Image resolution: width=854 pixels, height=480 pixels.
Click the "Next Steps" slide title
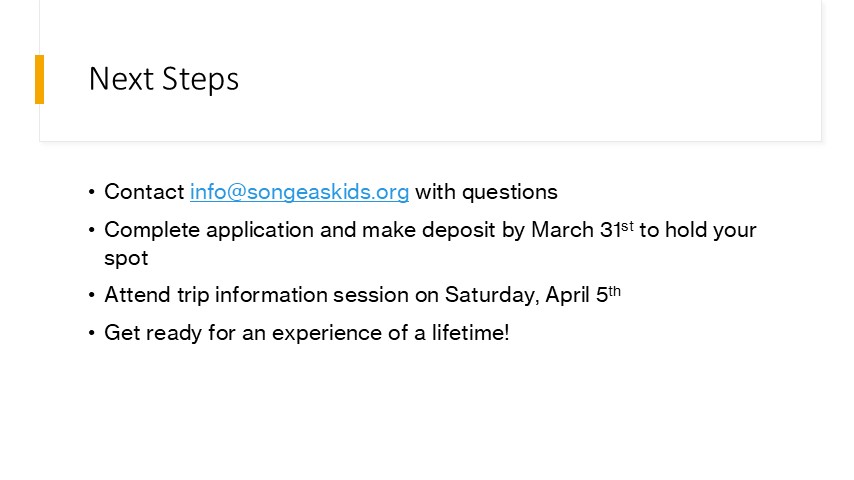[164, 79]
